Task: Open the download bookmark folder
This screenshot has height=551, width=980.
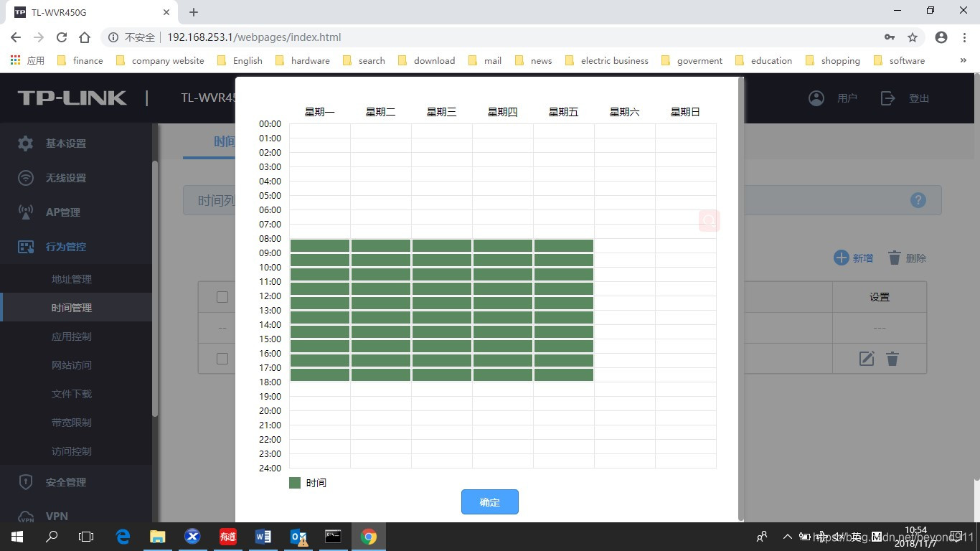Action: (427, 61)
